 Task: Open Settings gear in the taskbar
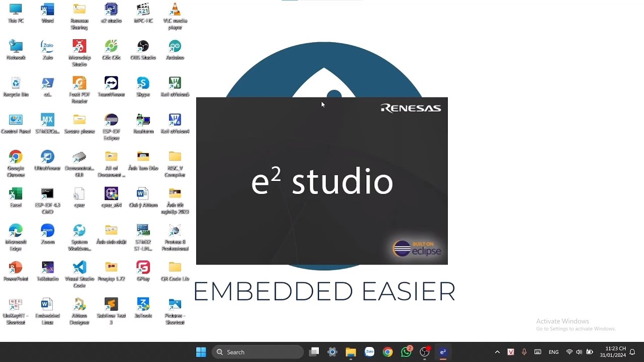[x=332, y=352]
